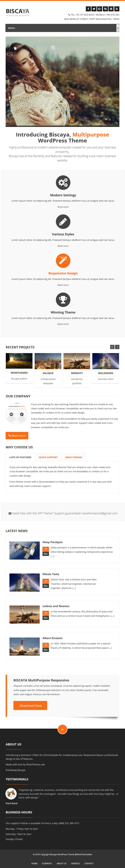The height and width of the screenshot is (868, 125).
Task: Click the Modern Settings gears icon
Action: pyautogui.click(x=63, y=183)
